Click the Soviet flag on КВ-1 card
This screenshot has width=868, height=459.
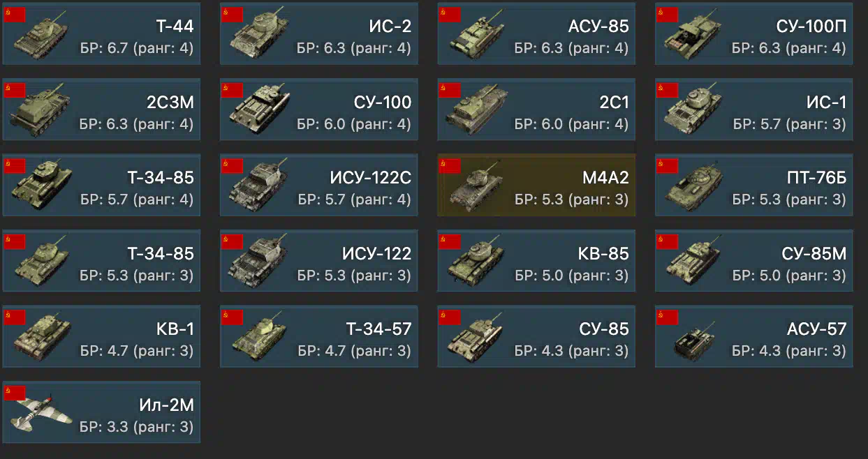(x=15, y=317)
